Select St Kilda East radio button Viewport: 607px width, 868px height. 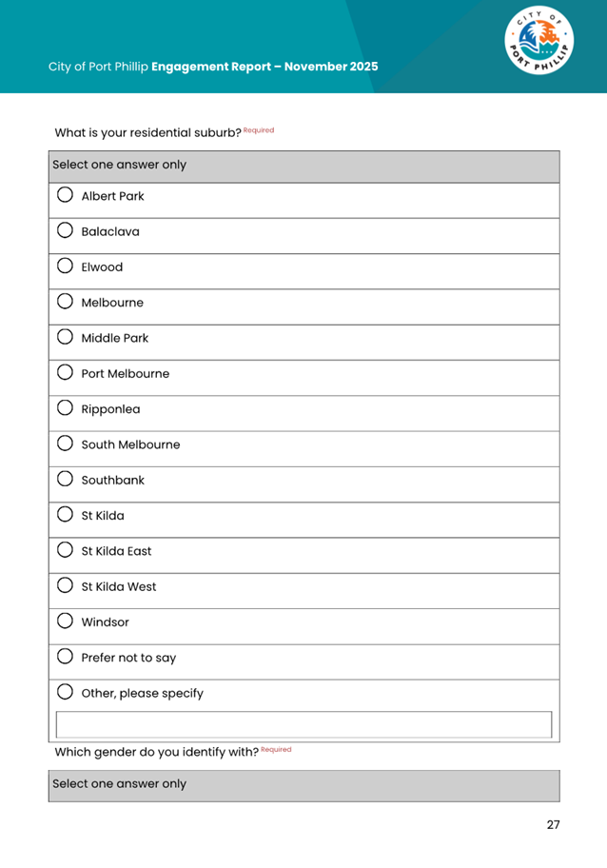tap(66, 551)
